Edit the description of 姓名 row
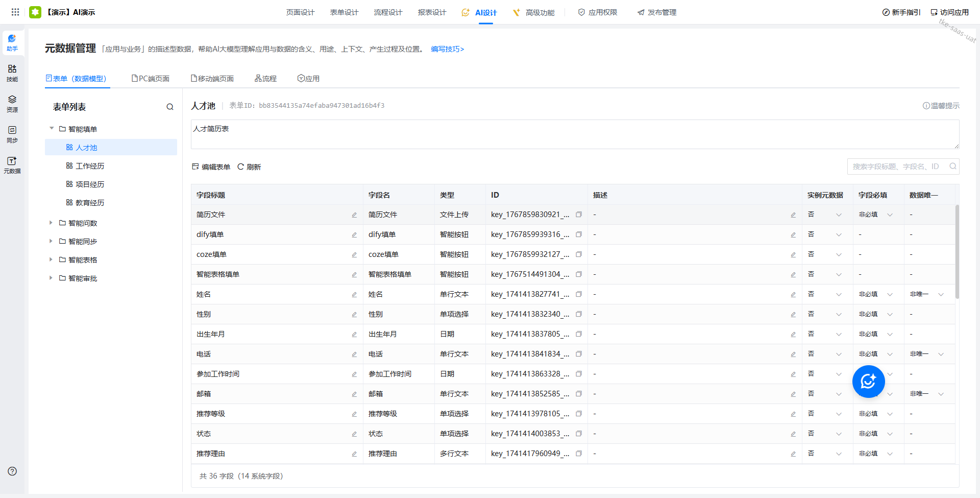This screenshot has width=980, height=498. point(793,295)
